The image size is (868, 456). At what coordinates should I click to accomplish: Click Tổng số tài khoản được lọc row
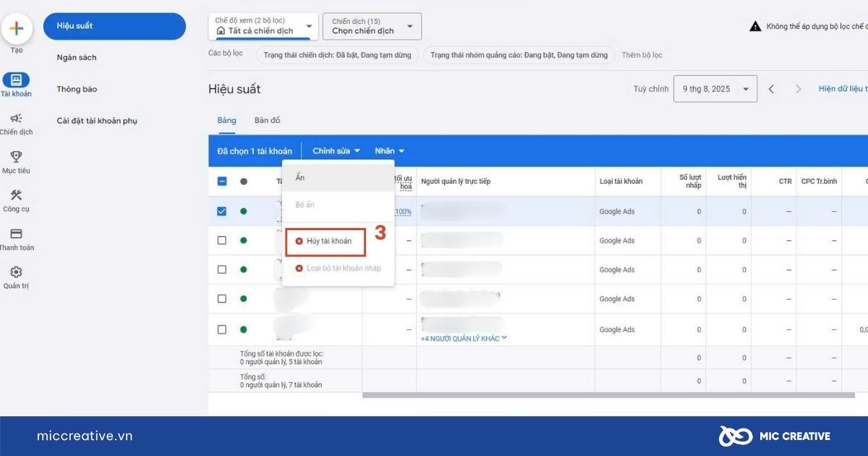(x=538, y=358)
